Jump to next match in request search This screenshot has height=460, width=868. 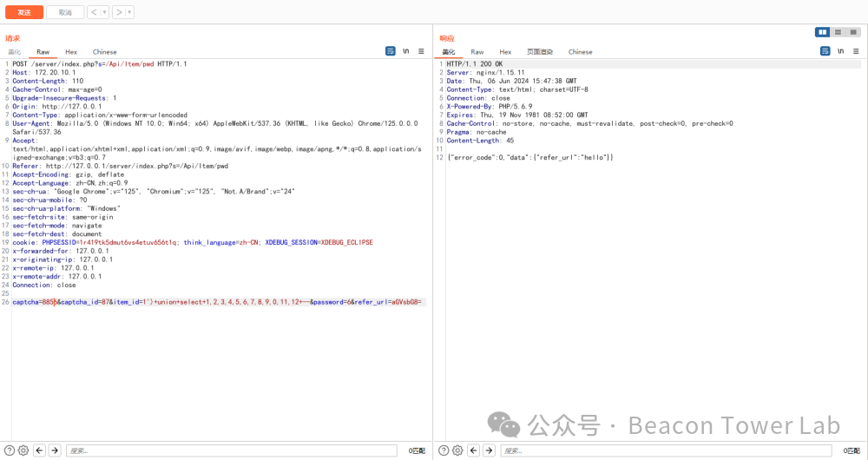coord(55,450)
